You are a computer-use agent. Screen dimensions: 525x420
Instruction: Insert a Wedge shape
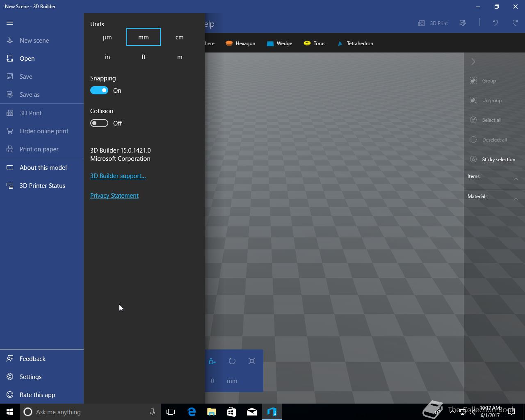[279, 43]
